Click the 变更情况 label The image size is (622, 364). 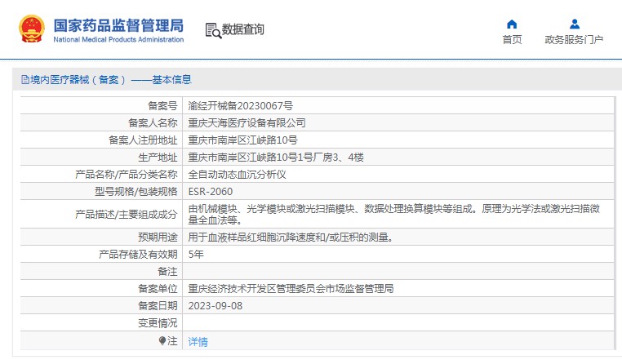point(158,323)
